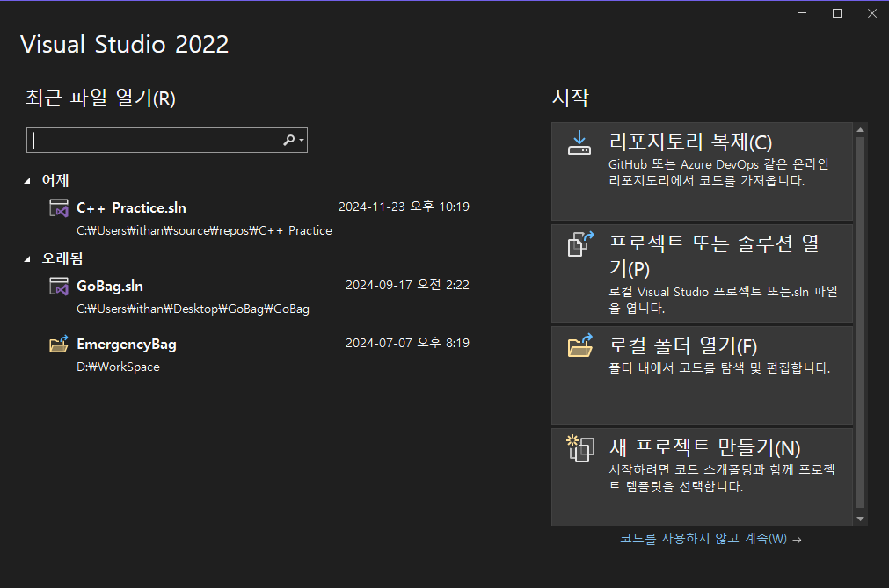Click the 새 프로젝트 만들기(N) button

[x=702, y=477]
